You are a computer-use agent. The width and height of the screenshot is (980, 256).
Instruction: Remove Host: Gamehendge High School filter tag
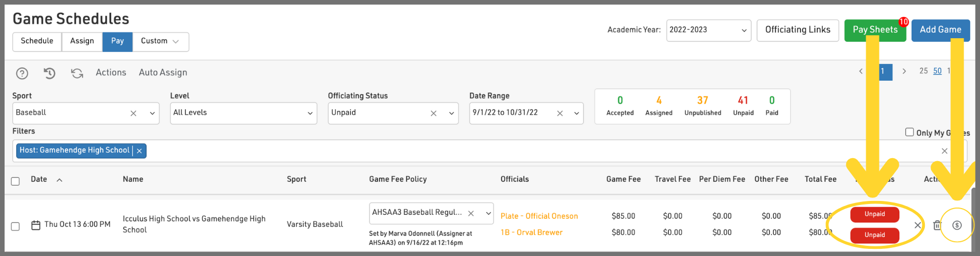coord(139,151)
